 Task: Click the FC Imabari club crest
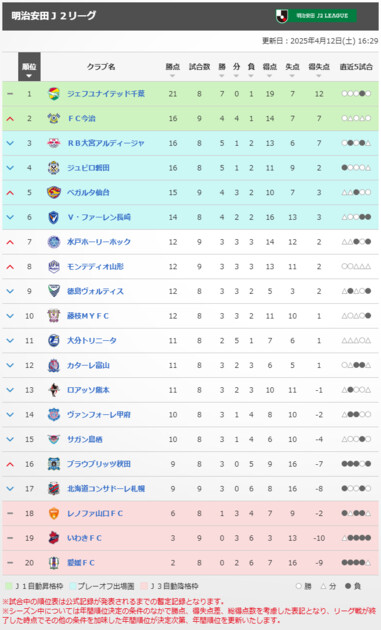[x=54, y=118]
